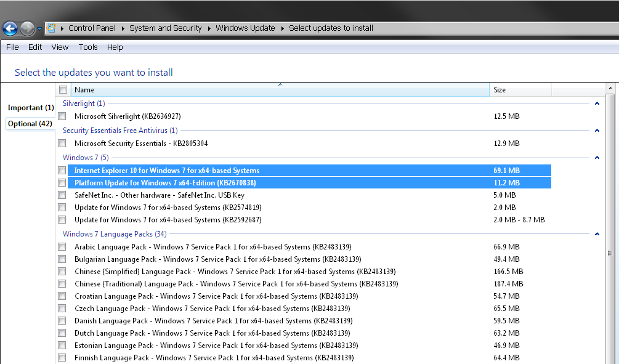Click the Forward navigation arrow button

27,28
